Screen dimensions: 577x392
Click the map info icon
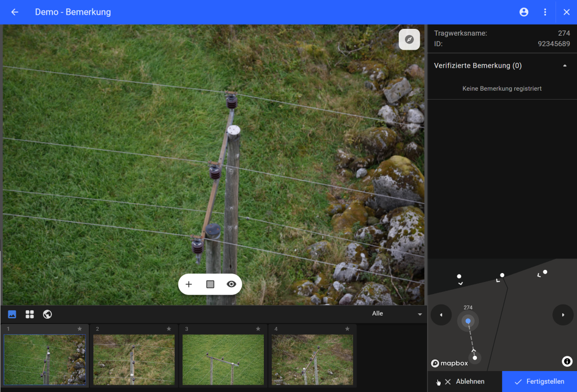(567, 362)
